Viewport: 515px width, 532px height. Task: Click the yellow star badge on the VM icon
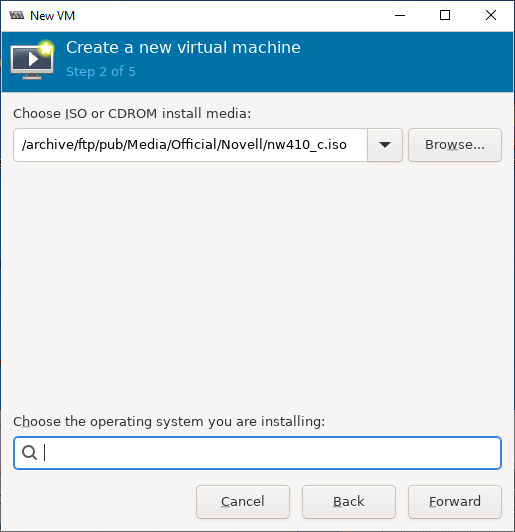46,48
